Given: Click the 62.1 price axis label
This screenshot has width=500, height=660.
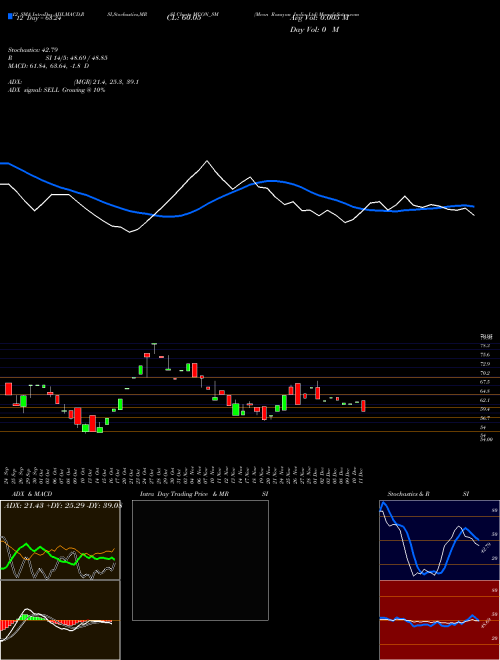Looking at the screenshot, I should 485,400.
